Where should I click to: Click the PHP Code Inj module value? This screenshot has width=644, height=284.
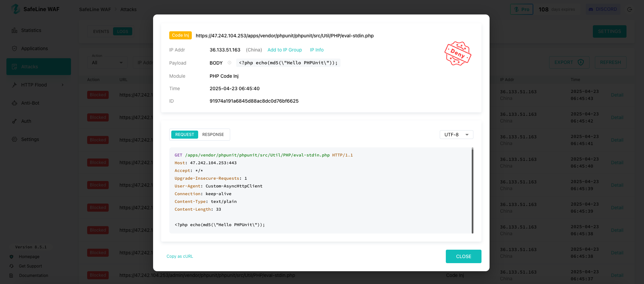coord(224,76)
